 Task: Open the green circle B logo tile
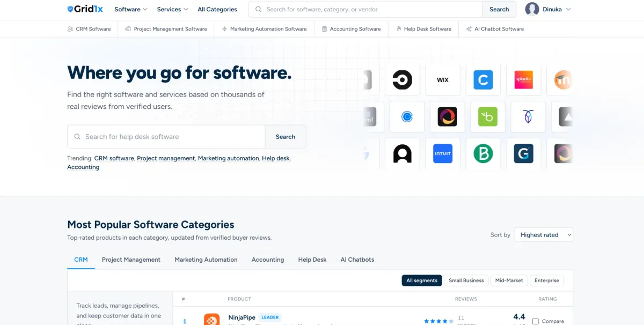click(483, 153)
